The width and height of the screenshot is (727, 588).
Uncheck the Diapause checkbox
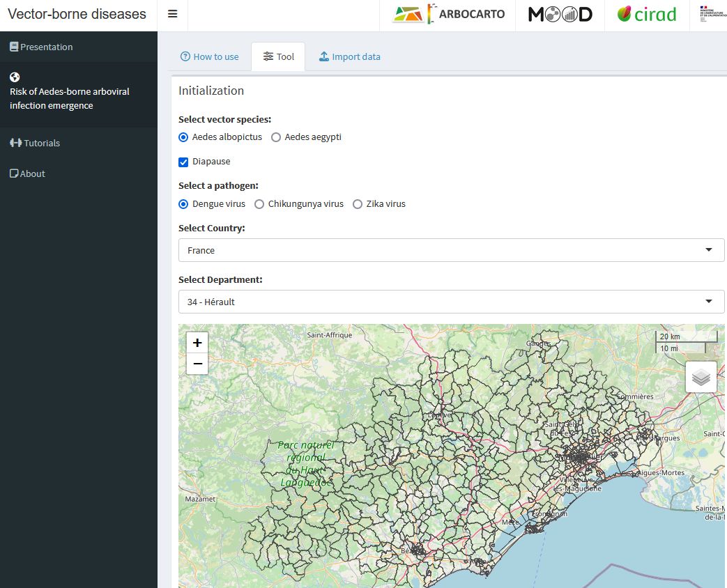pyautogui.click(x=183, y=162)
